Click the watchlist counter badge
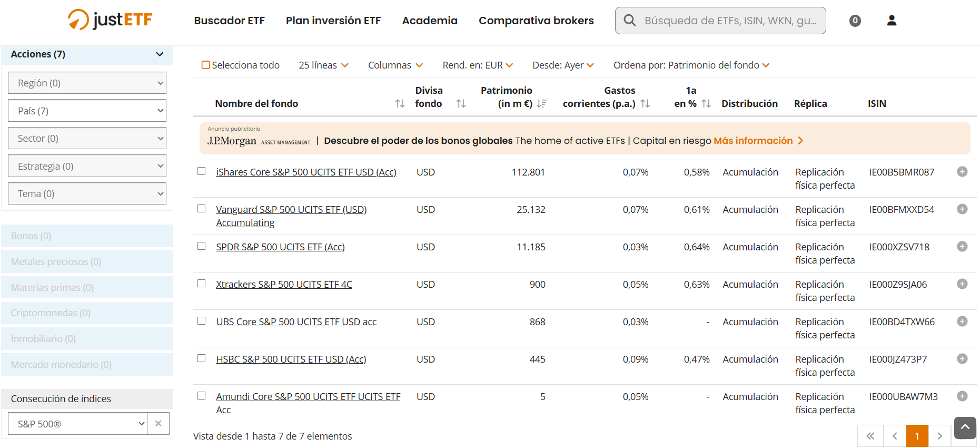 point(855,21)
